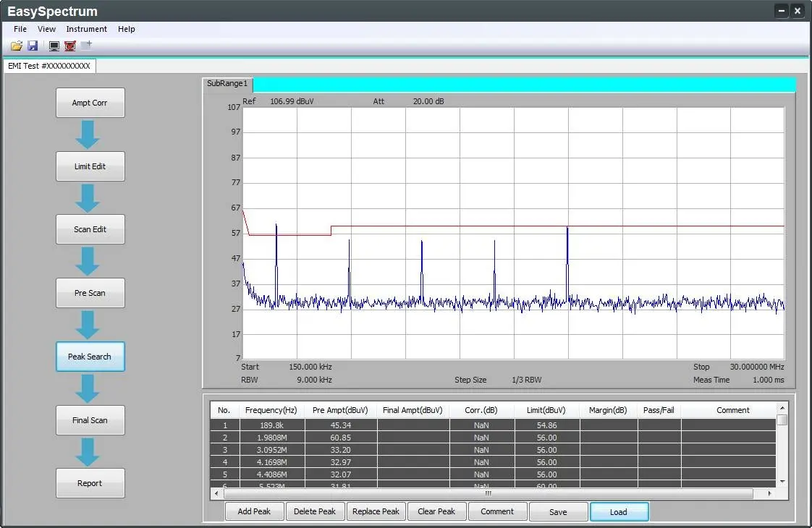Switch to the SubRange1 tab
Image resolution: width=812 pixels, height=528 pixels.
click(x=227, y=84)
